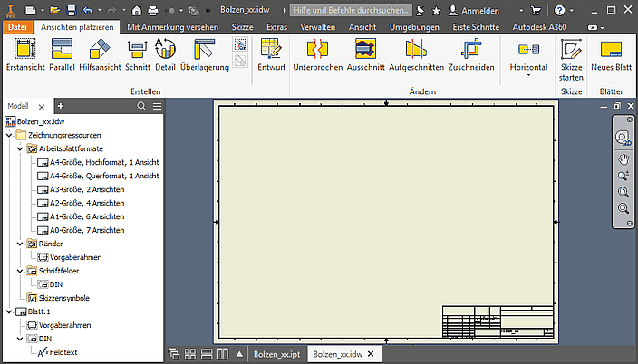Collapse the Arbeitsblattformate folder
638x364 pixels.
(20, 148)
